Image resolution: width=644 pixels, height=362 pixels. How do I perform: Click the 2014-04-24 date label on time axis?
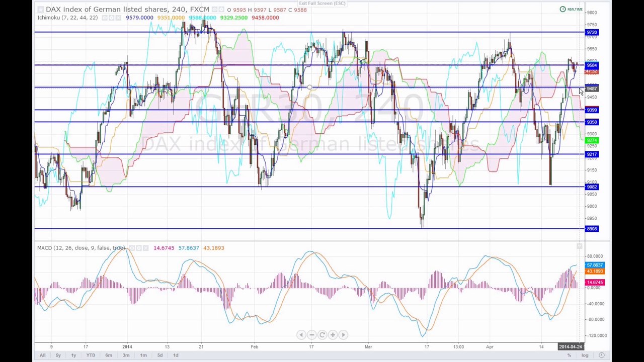[x=570, y=346]
